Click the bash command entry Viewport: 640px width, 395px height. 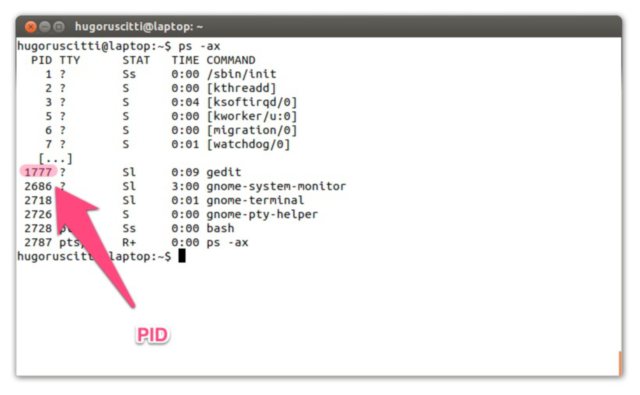coord(220,228)
